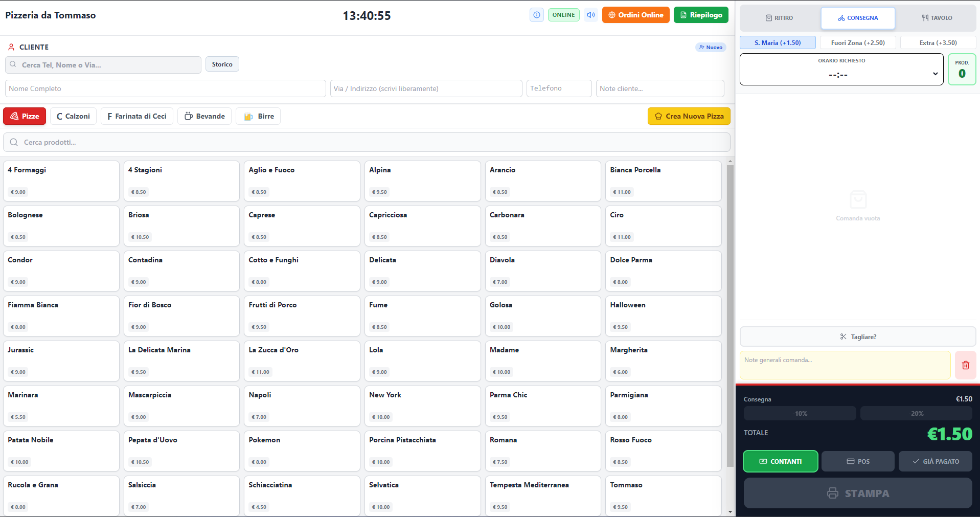Switch to the CONSEGNA tab
The width and height of the screenshot is (980, 517).
(858, 18)
